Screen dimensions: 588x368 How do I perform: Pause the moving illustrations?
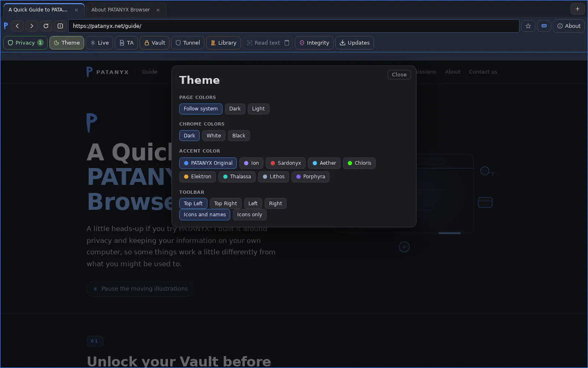click(140, 289)
